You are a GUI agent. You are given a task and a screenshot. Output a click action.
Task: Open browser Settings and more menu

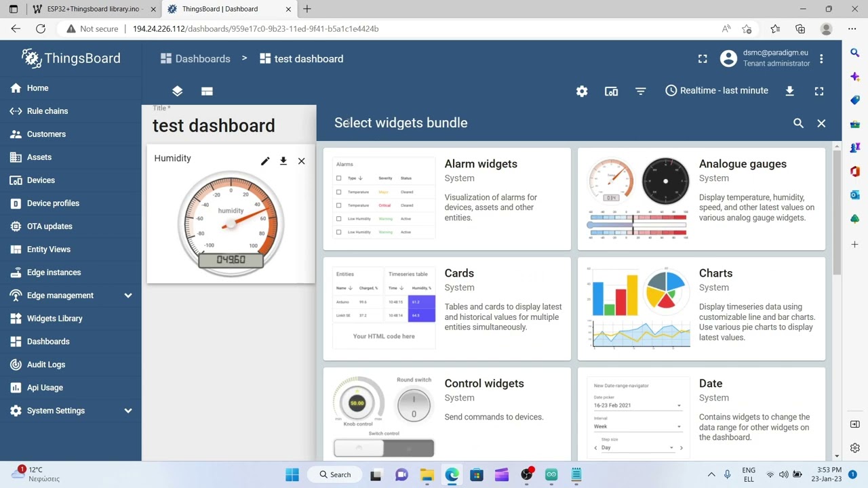point(852,29)
